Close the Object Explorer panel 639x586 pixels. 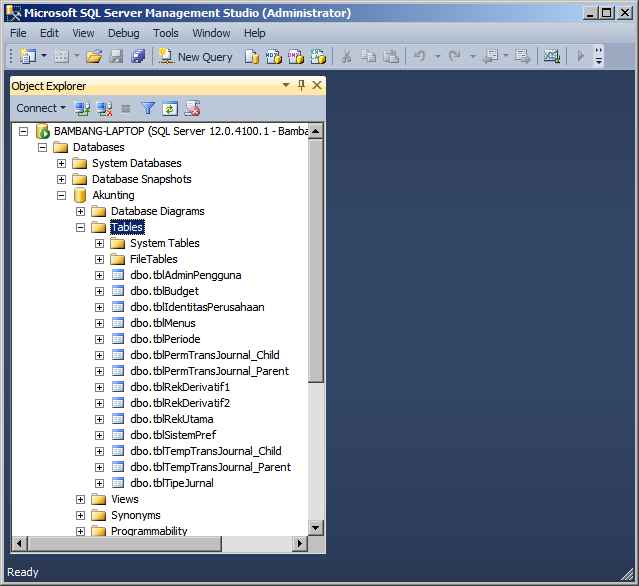click(317, 85)
